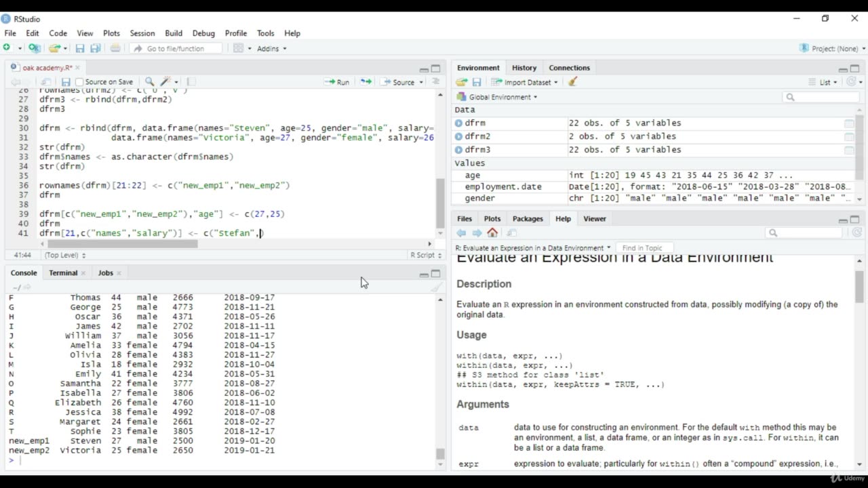This screenshot has width=868, height=488.
Task: Open the Session menu
Action: (x=142, y=33)
